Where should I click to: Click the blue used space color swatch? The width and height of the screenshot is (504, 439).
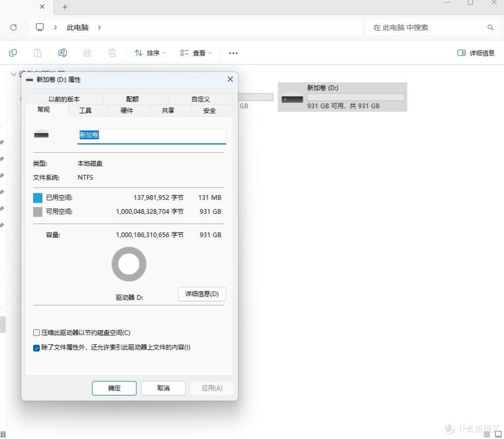[38, 198]
